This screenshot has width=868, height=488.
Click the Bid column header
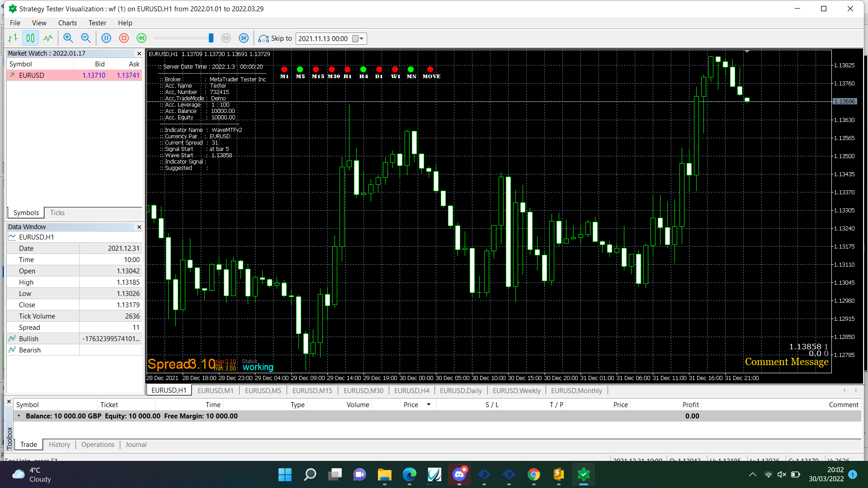tap(91, 64)
